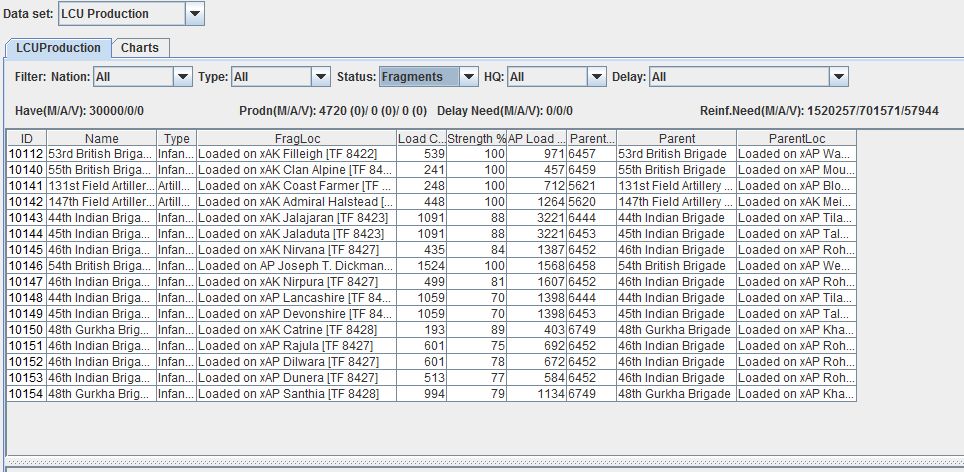Screen dimensions: 964x472
Task: Click FragLoc cell xAK Clan Alpine
Action: pos(296,170)
